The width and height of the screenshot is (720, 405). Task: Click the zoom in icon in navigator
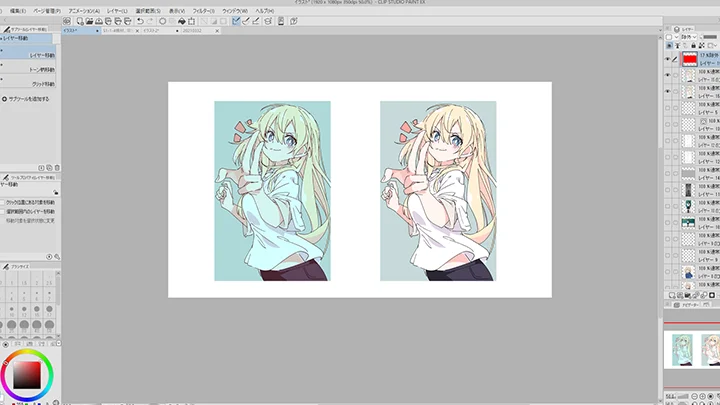tap(703, 396)
